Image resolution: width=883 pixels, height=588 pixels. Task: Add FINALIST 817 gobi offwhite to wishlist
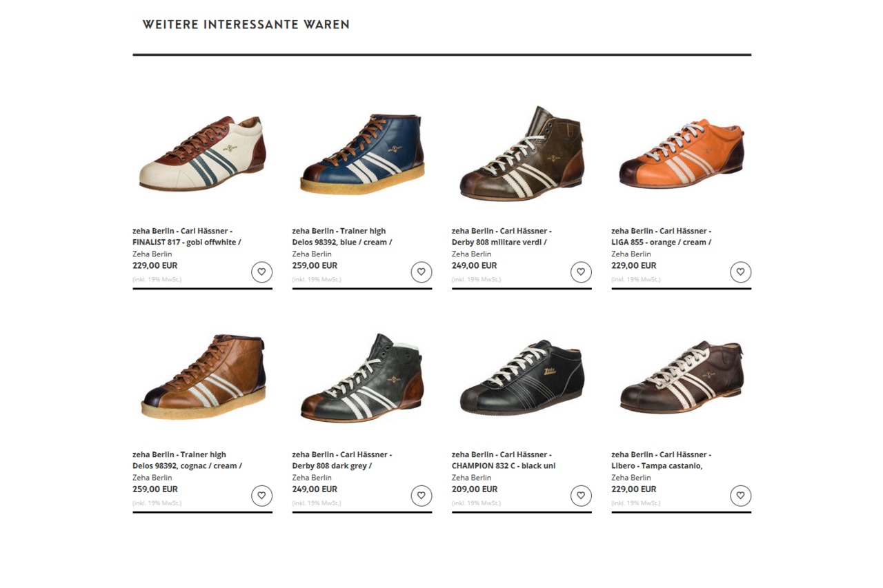[x=261, y=272]
